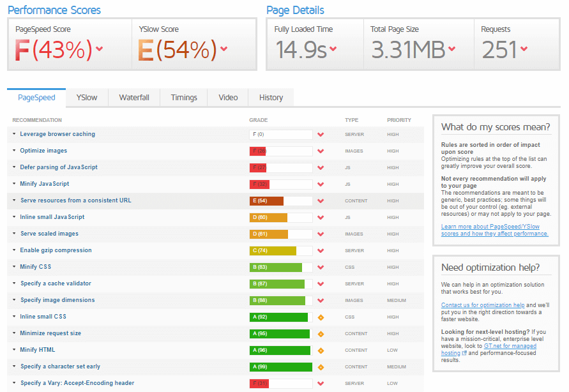Viewport: 569px width, 392px height.
Task: Click the B (83) Minify CSS grade bar
Action: (x=281, y=268)
